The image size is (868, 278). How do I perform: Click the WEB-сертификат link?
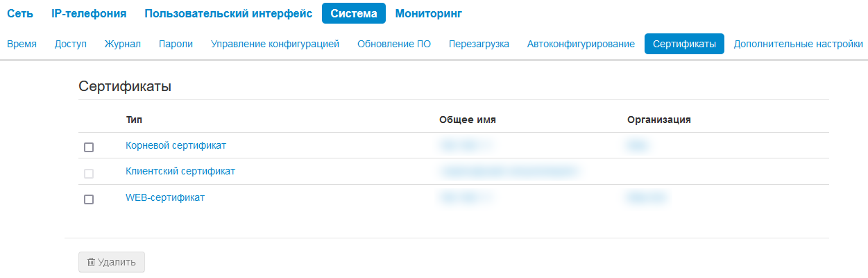[x=165, y=197]
